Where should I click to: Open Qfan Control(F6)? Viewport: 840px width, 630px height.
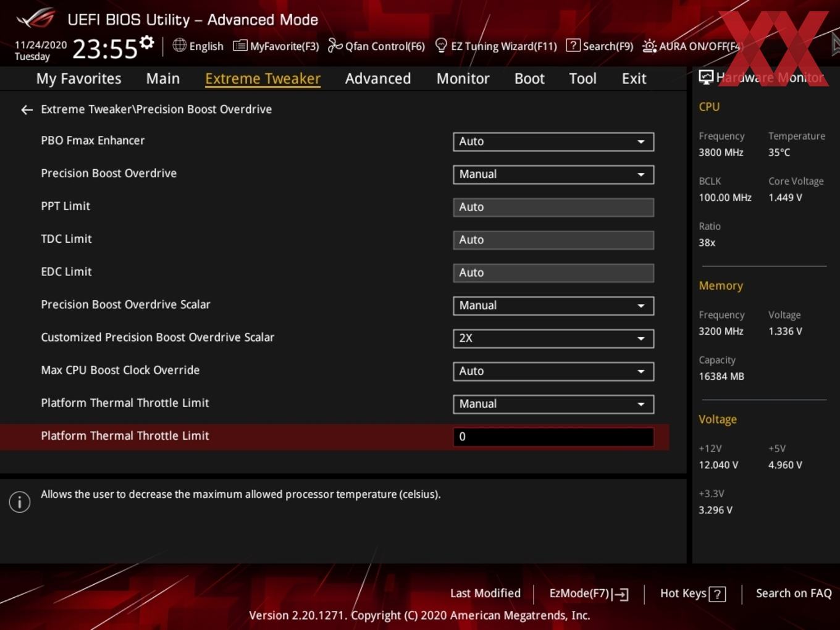[x=376, y=46]
